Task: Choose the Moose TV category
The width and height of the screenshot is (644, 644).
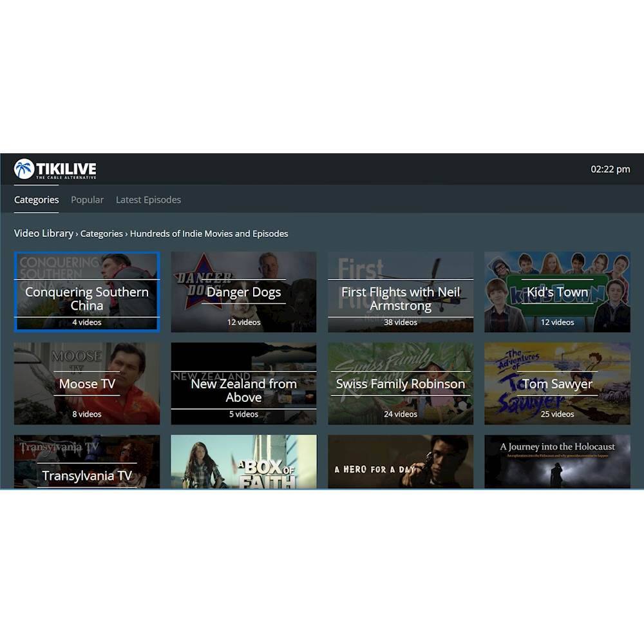Action: (x=87, y=384)
